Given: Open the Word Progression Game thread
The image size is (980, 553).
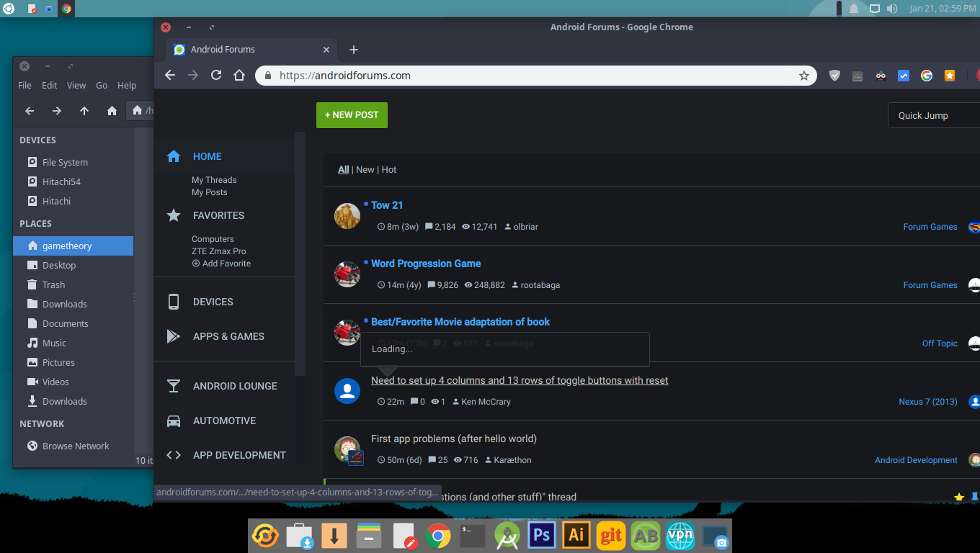Looking at the screenshot, I should pyautogui.click(x=426, y=264).
